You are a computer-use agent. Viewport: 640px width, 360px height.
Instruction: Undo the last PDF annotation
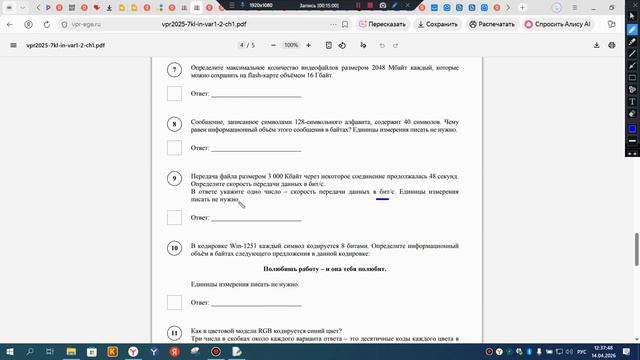(382, 45)
